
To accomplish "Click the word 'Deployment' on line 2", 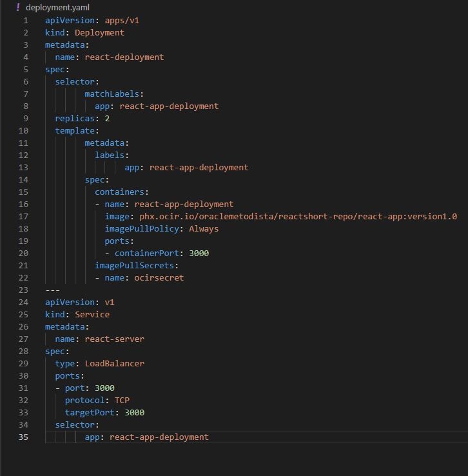I will tap(99, 33).
